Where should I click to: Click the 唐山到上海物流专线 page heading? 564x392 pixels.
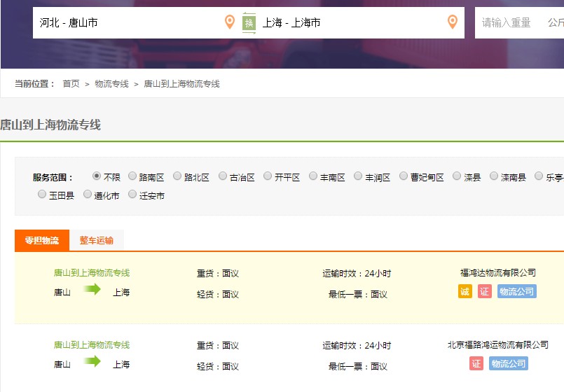click(50, 125)
